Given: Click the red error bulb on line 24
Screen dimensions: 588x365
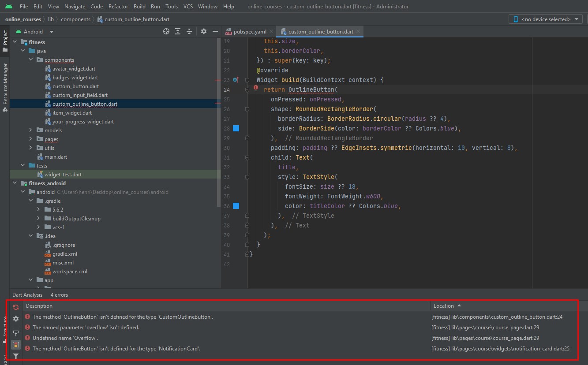Looking at the screenshot, I should pos(256,89).
